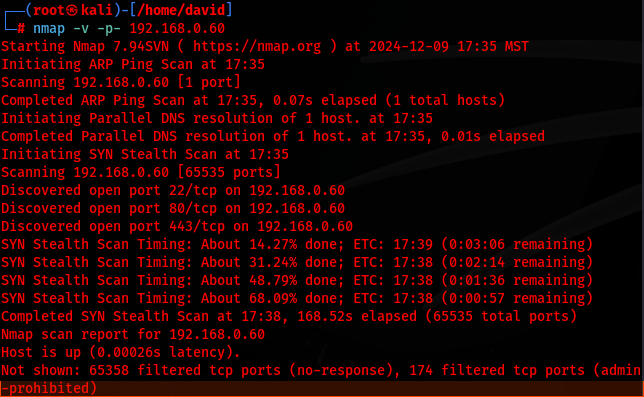Click the 'Discovered open port 443/tcp' line
This screenshot has width=644, height=397.
pos(177,227)
